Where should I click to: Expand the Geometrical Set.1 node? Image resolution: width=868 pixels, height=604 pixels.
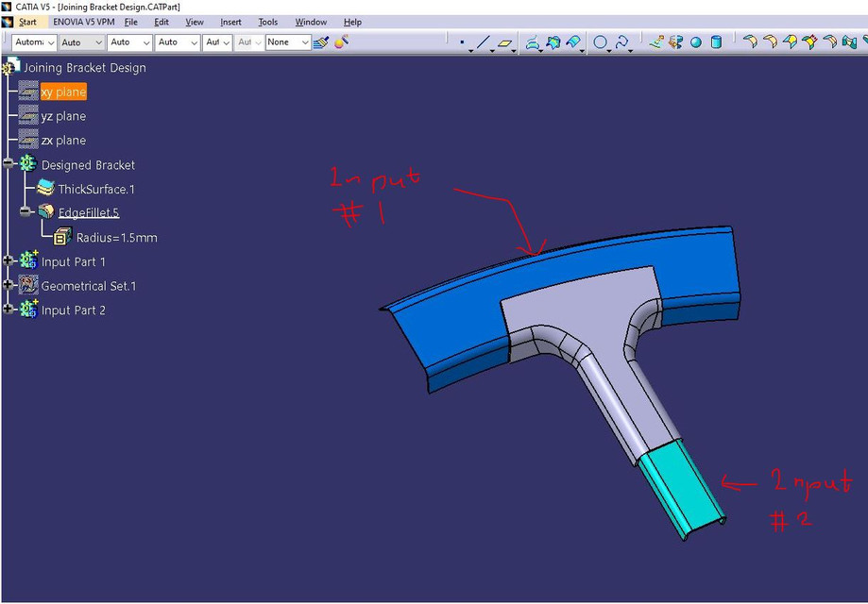pos(8,285)
